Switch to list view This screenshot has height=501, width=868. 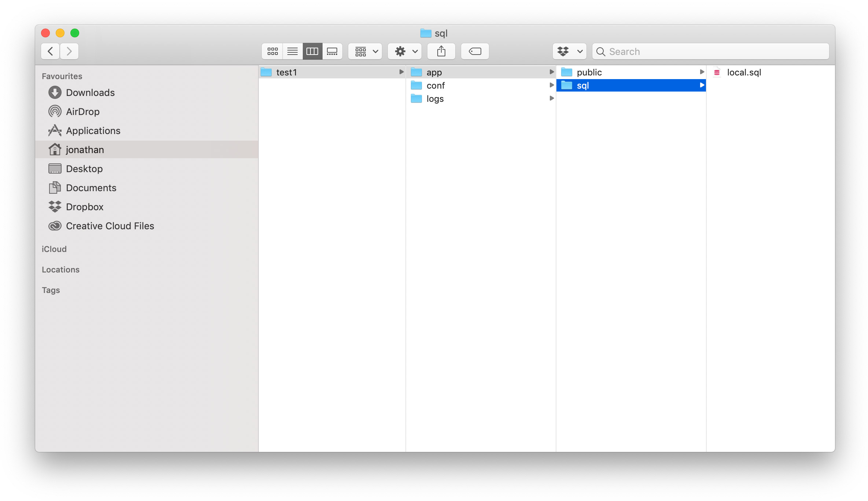292,51
